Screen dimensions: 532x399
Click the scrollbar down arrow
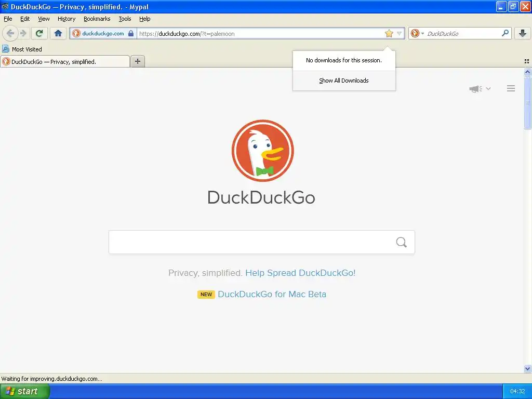[x=527, y=368]
